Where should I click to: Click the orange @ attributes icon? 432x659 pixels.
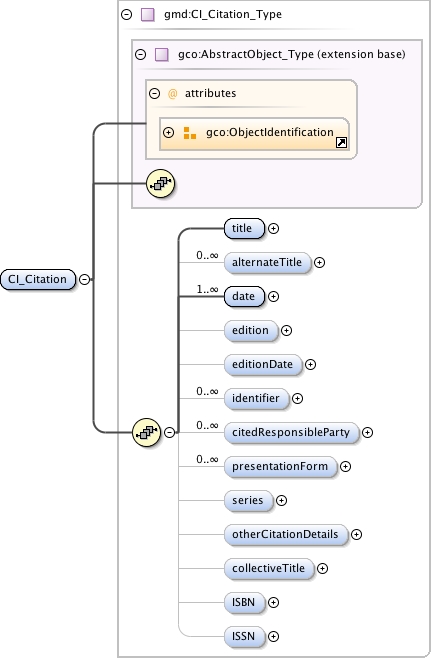(172, 93)
